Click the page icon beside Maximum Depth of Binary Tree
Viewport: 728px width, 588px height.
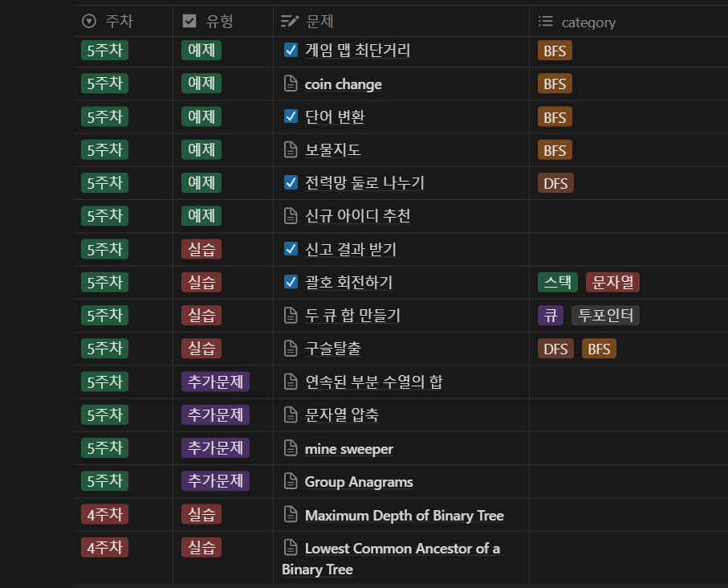291,515
